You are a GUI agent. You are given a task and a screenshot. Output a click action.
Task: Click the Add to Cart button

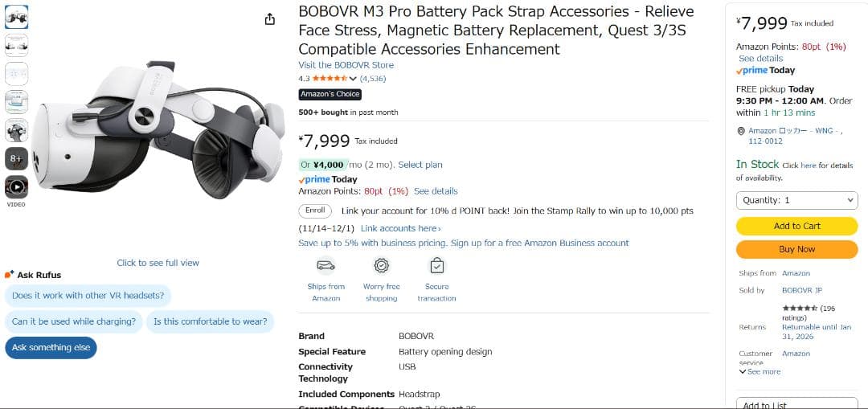pyautogui.click(x=796, y=227)
